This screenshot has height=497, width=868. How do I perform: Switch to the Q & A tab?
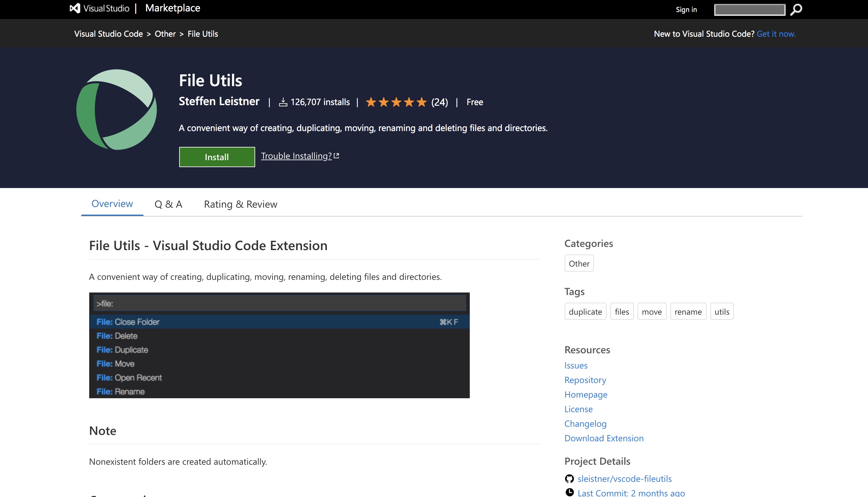169,204
